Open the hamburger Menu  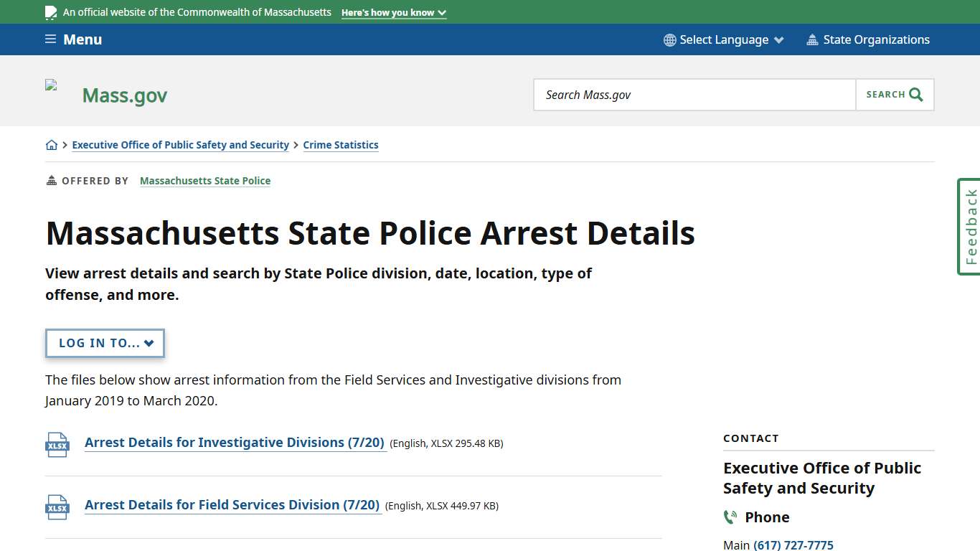point(72,39)
